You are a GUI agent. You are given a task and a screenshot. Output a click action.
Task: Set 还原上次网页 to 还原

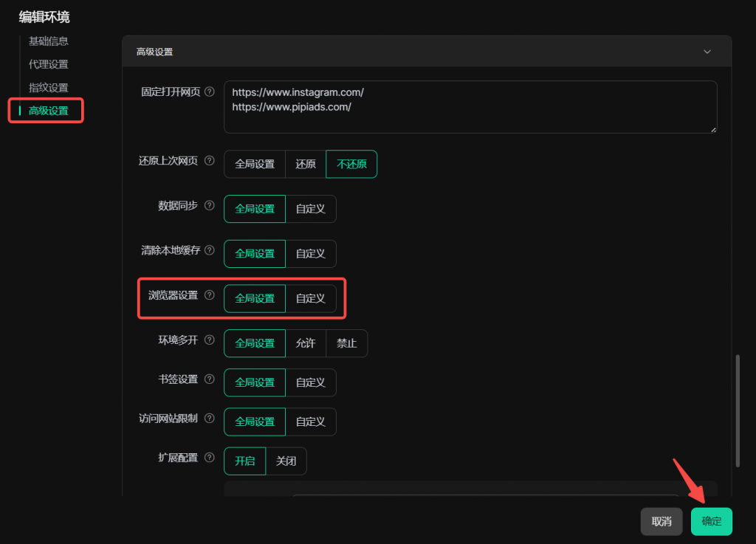[306, 165]
